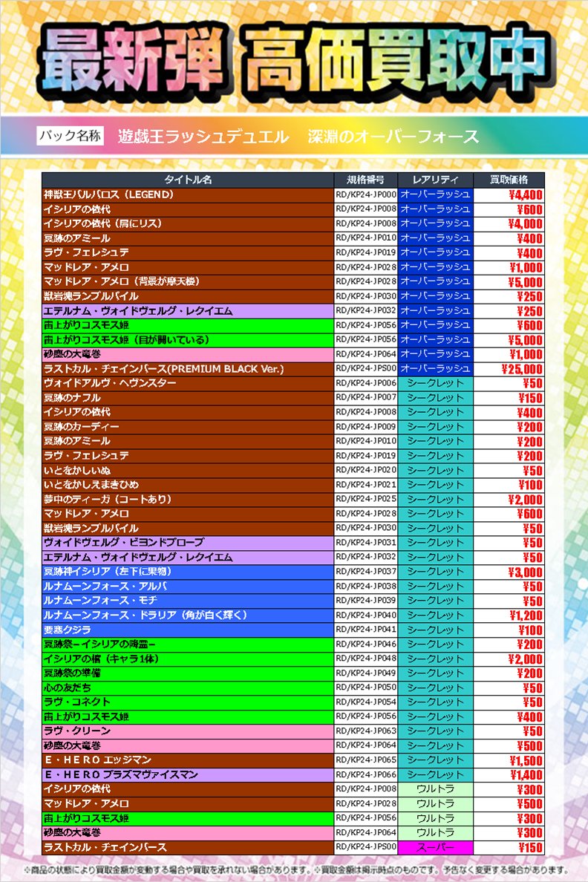Select the 冥跡祭の準備 title cell
Screen dimensions: 588x882
(188, 673)
